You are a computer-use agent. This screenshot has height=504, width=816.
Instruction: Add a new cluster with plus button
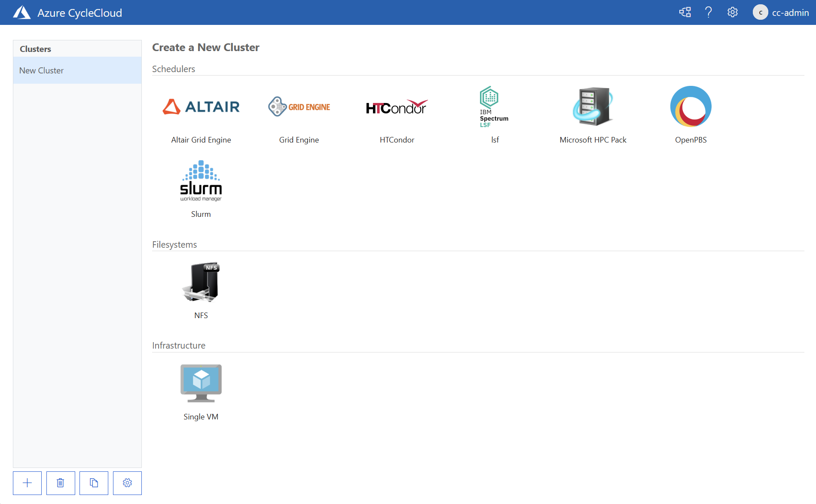pyautogui.click(x=27, y=483)
